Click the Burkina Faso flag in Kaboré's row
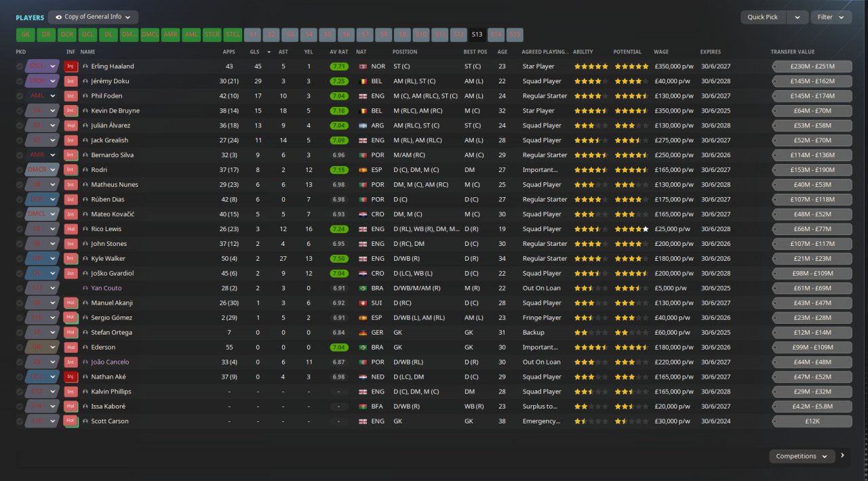This screenshot has height=481, width=868. coord(362,406)
